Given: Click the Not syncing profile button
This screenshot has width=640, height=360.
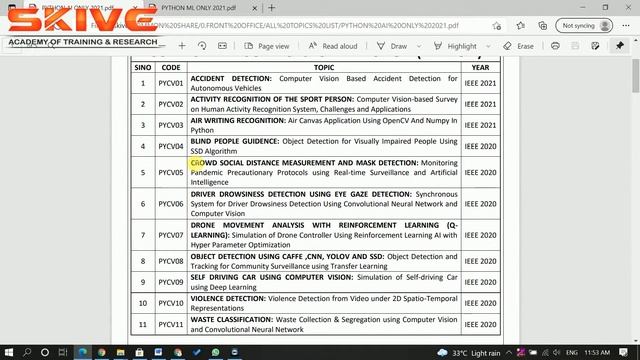Looking at the screenshot, I should (584, 26).
